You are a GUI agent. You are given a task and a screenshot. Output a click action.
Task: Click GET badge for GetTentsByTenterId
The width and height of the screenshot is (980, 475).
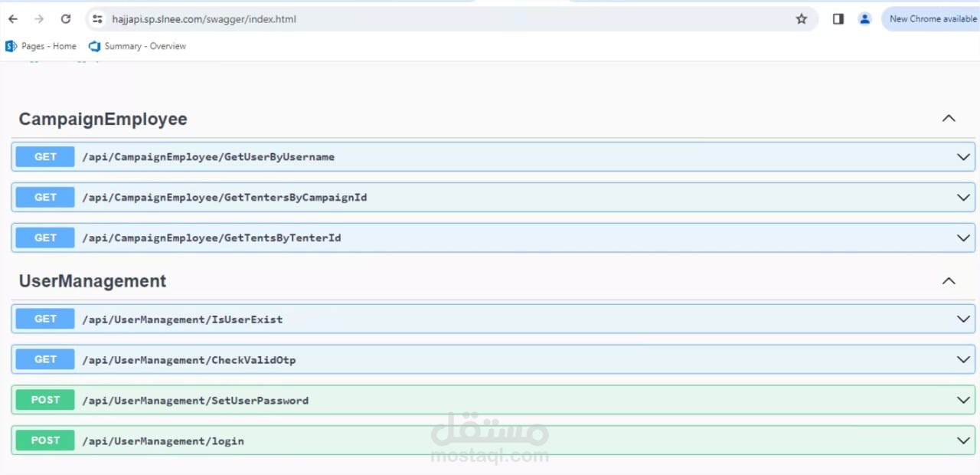45,238
